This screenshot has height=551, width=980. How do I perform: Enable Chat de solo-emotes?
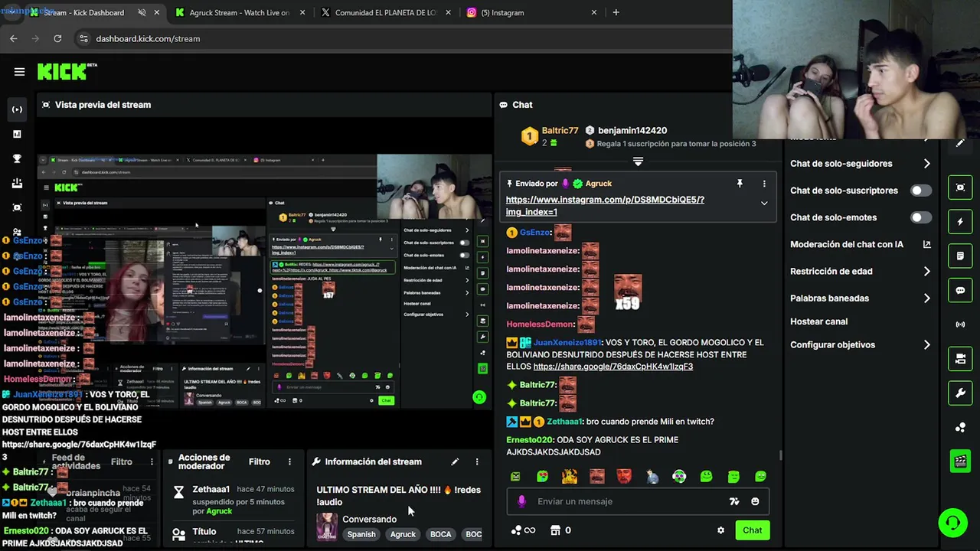point(920,217)
